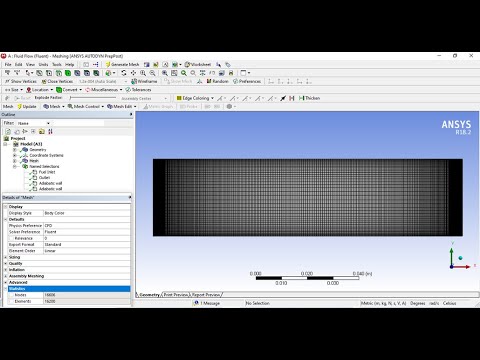Viewport: 480px width, 360px height.
Task: Click the Explode Factor slider
Action: tap(93, 98)
